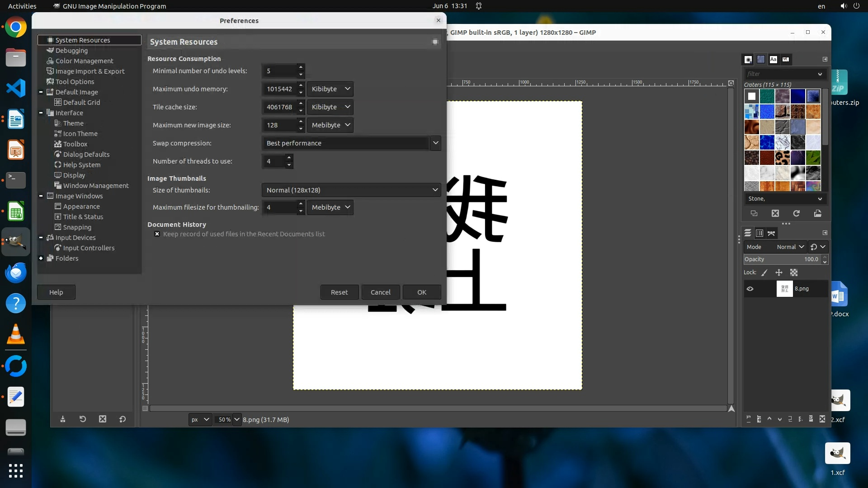Collapse the Interface tree section

[x=41, y=113]
